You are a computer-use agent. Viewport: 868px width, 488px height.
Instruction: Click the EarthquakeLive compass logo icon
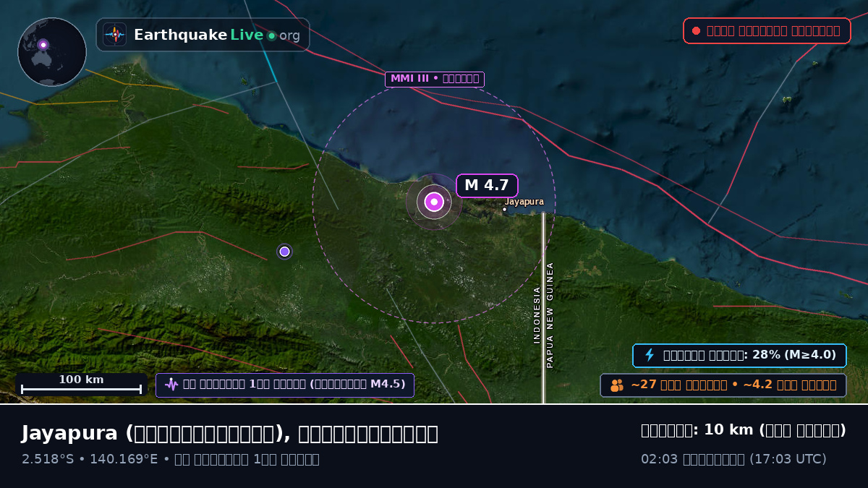tap(114, 35)
